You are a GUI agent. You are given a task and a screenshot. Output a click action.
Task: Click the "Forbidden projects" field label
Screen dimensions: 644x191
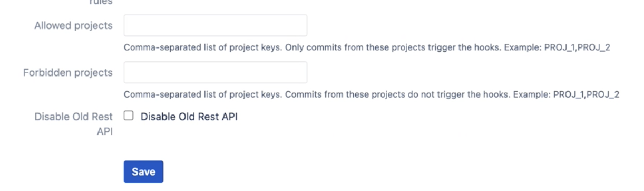point(67,72)
